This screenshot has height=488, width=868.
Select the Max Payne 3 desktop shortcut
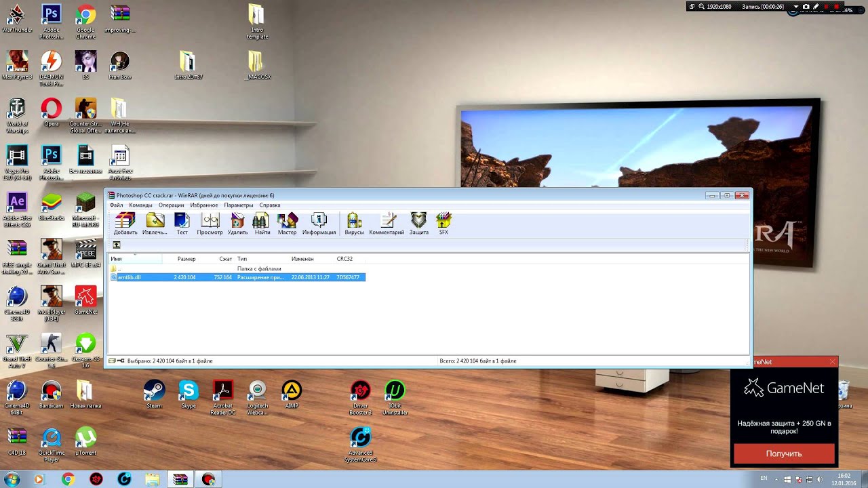pos(17,65)
